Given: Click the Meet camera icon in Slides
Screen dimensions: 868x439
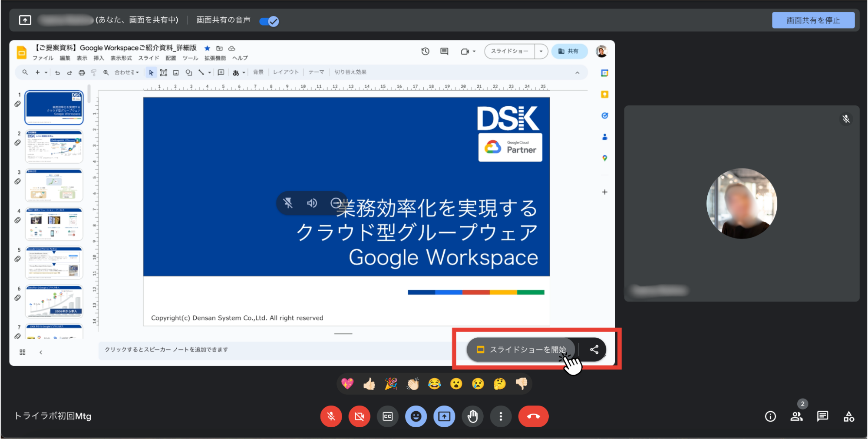Looking at the screenshot, I should pyautogui.click(x=465, y=51).
